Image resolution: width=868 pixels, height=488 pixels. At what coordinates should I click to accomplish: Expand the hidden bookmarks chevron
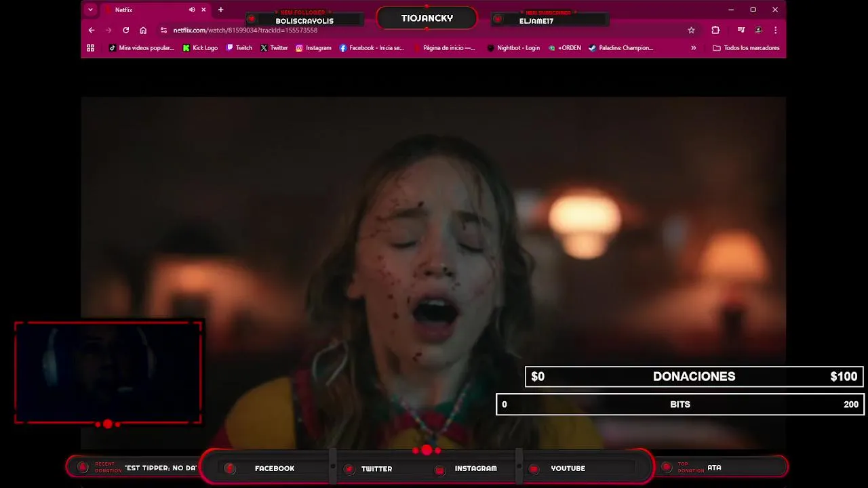(693, 47)
